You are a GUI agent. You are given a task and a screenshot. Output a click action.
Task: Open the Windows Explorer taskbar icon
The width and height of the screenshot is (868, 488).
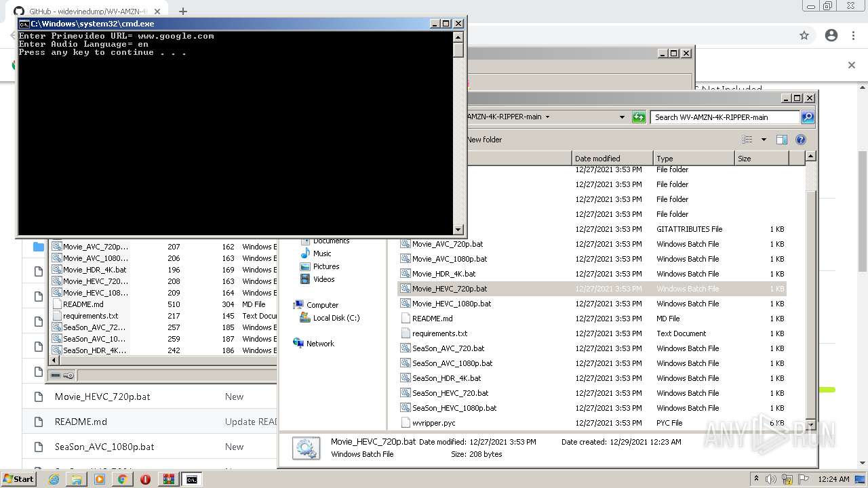pos(77,479)
